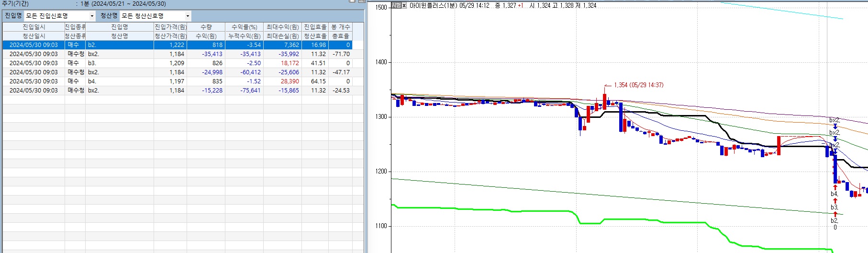Click the 1,354 high price marker label
Image resolution: width=868 pixels, height=253 pixels.
[x=638, y=85]
